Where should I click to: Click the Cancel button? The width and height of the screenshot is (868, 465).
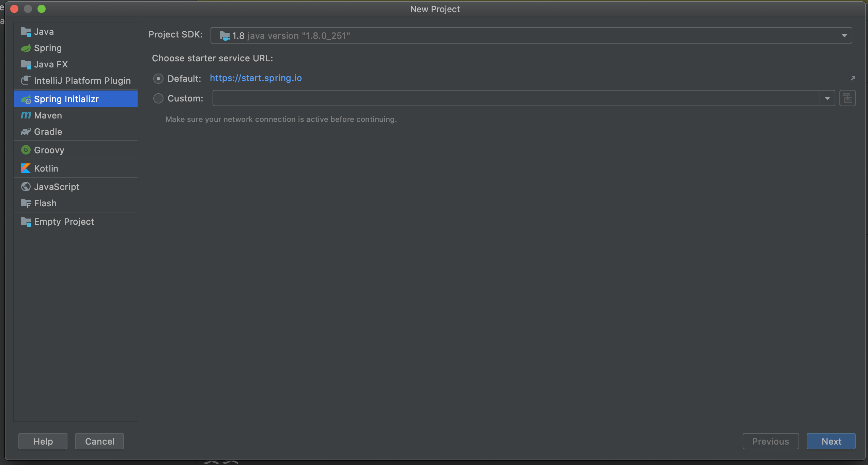[x=99, y=441]
